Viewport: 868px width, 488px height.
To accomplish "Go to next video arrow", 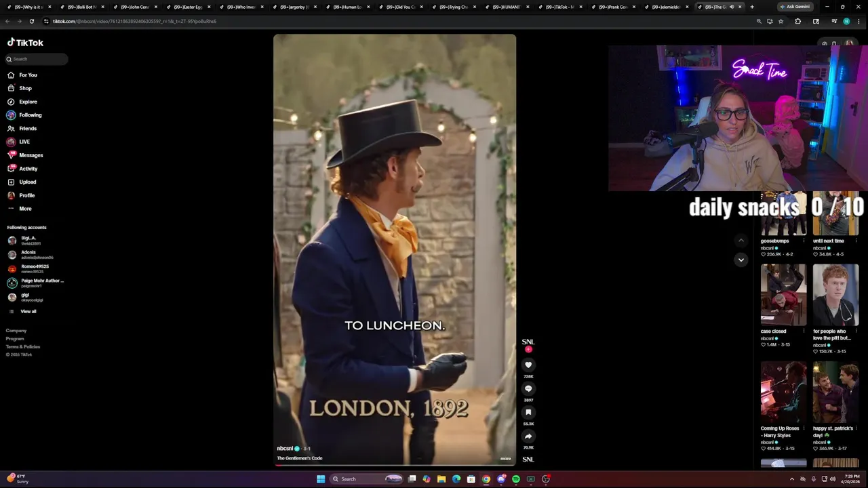I will [x=741, y=260].
